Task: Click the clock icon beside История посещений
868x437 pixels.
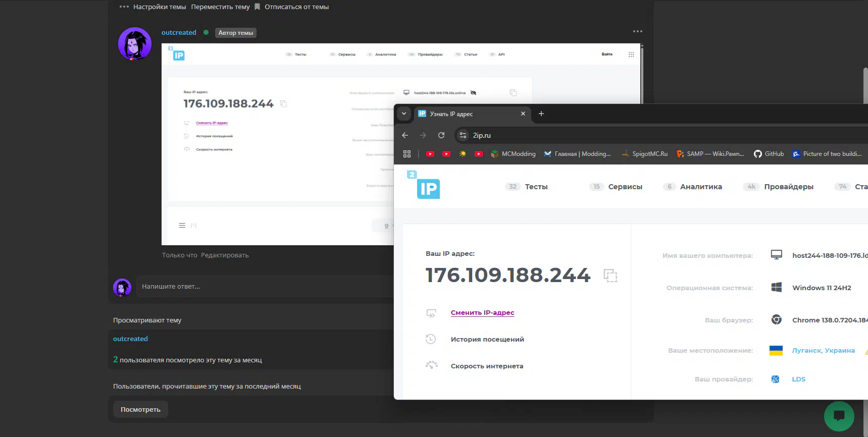Action: [431, 339]
